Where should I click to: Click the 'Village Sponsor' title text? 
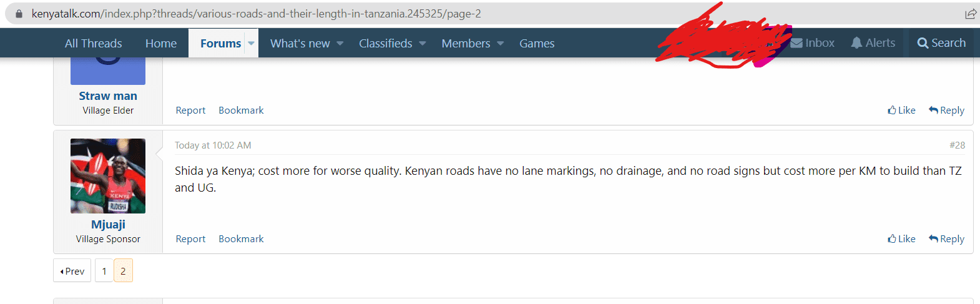108,239
